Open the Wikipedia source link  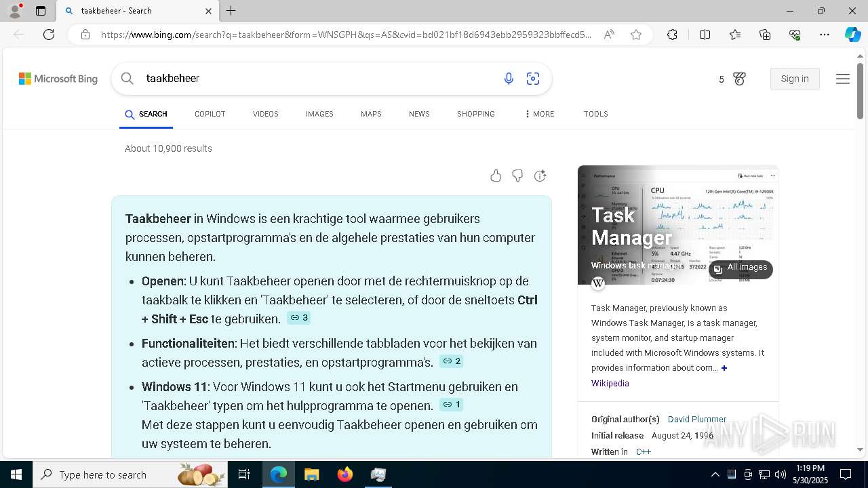click(x=610, y=384)
